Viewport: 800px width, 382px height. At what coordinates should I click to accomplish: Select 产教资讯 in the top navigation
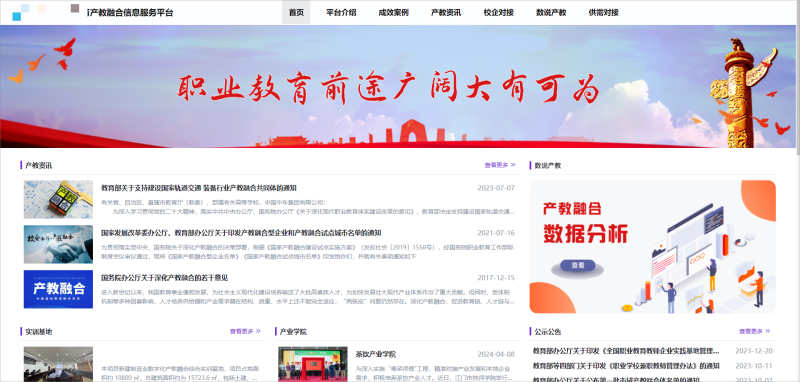click(446, 13)
